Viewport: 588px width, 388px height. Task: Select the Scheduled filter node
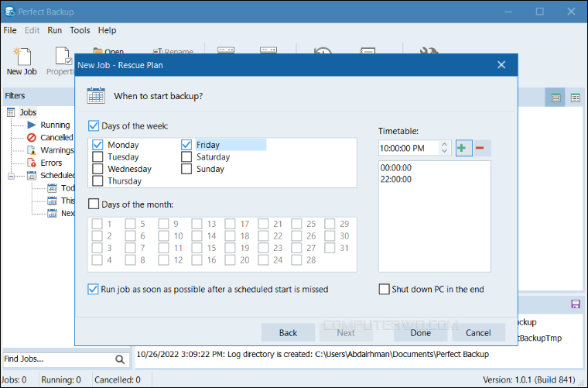pos(57,175)
